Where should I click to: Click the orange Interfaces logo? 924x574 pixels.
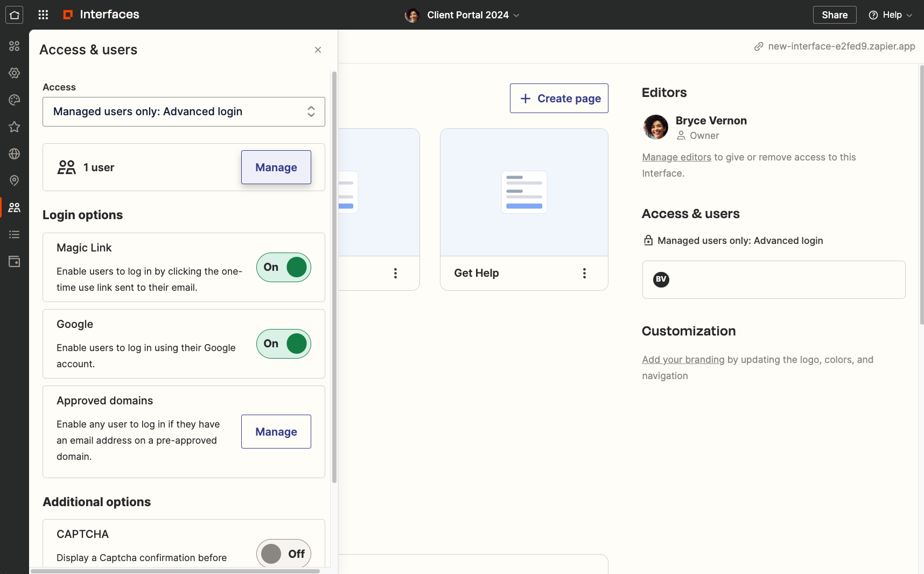[x=68, y=15]
